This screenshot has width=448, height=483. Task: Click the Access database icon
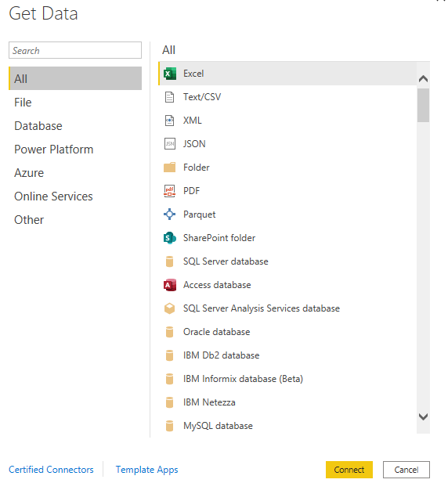point(170,285)
